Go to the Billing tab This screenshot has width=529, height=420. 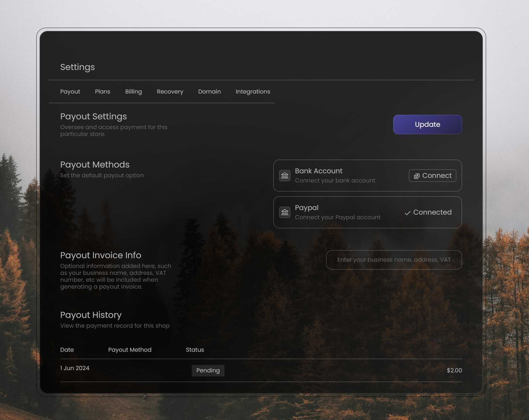133,92
